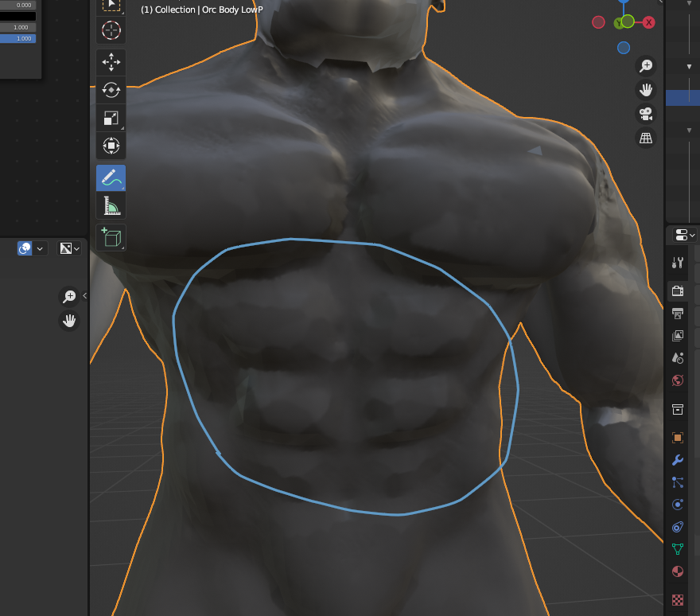
Task: Toggle orthographic view with the grid icon
Action: [x=646, y=138]
